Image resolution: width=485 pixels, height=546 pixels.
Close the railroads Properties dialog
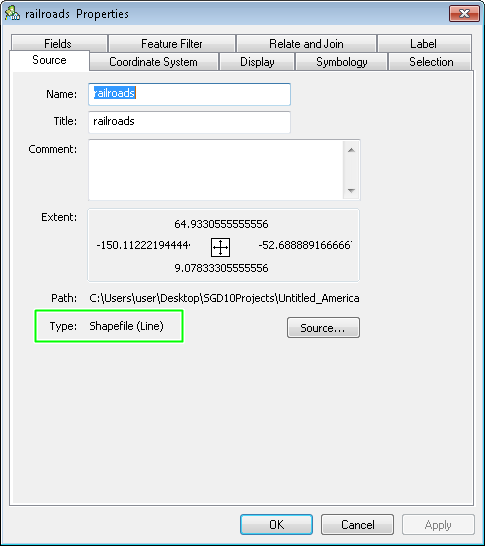464,14
